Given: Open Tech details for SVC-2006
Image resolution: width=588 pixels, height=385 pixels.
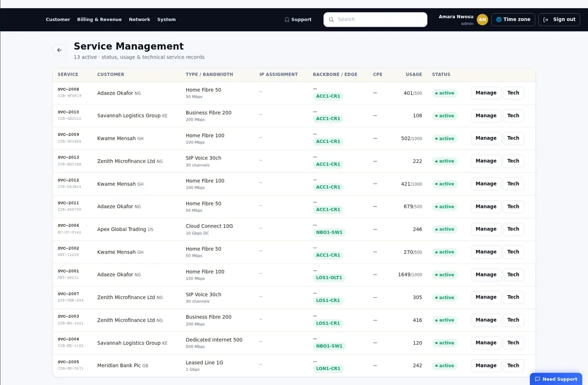Looking at the screenshot, I should [513, 229].
